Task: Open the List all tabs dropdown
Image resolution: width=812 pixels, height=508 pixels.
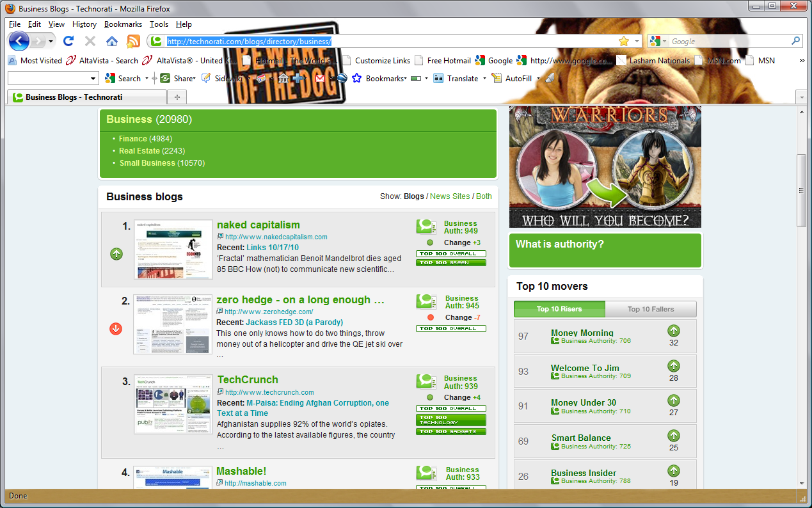Action: (x=800, y=97)
